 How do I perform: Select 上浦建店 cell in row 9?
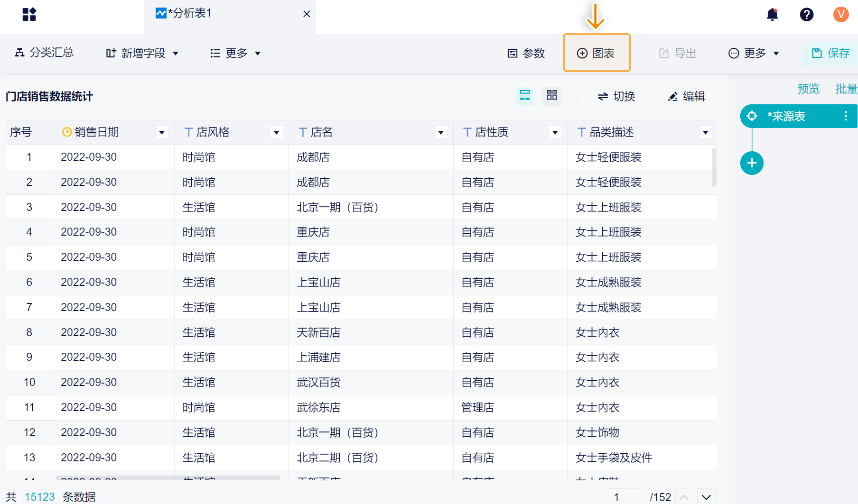pos(371,357)
